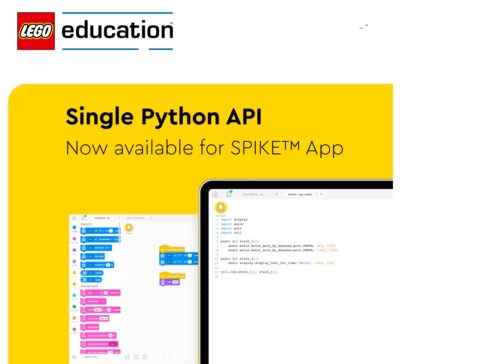Open the home icon in Python editor
The width and height of the screenshot is (500, 364).
pyautogui.click(x=215, y=194)
